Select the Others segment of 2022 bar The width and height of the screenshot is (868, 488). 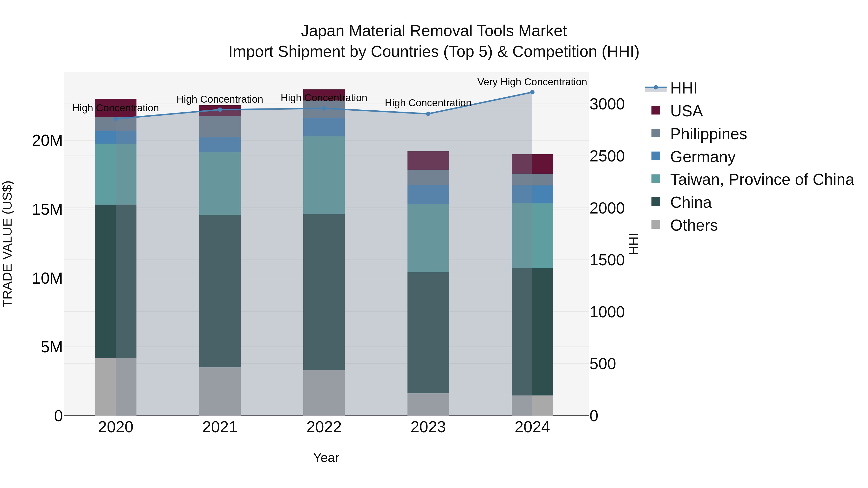(324, 393)
